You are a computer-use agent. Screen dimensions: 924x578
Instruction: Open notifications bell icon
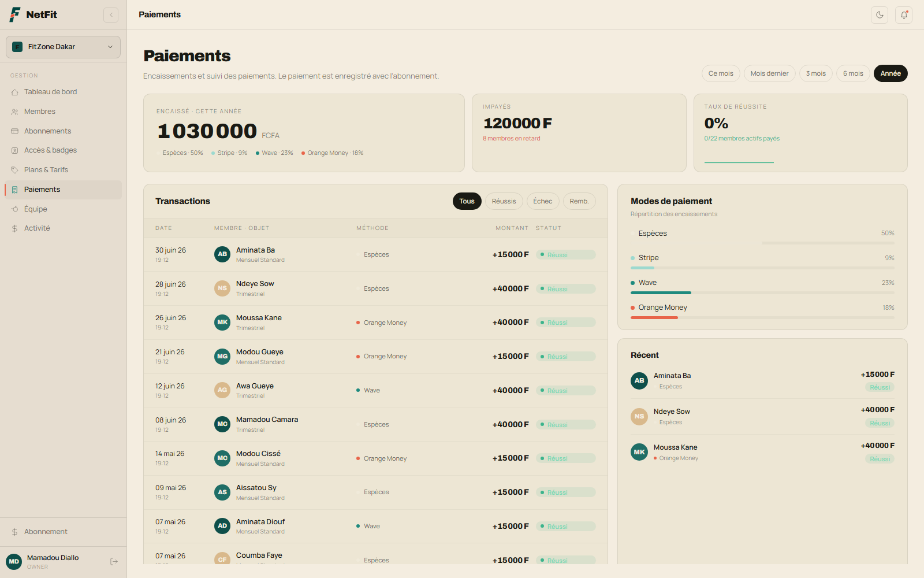(x=904, y=15)
